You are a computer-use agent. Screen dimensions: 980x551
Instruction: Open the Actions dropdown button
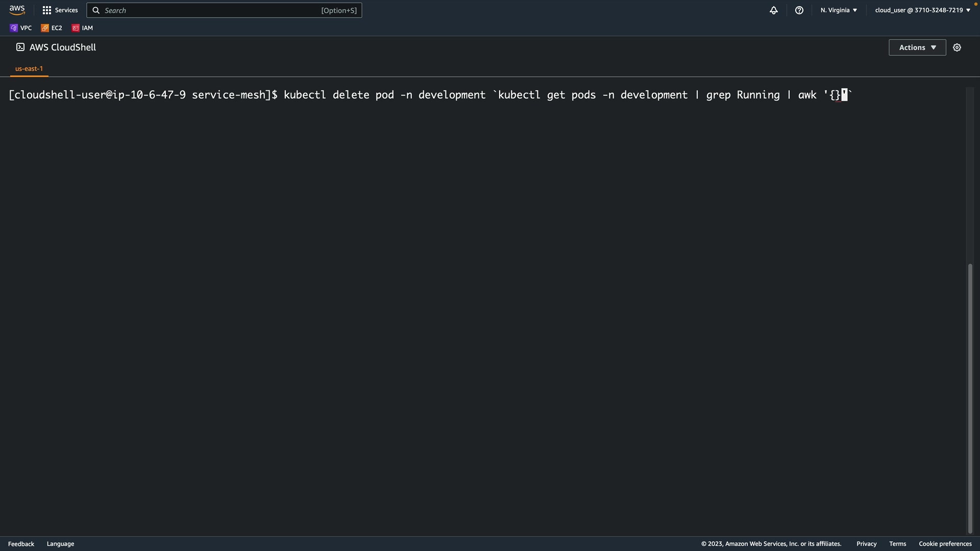point(917,47)
